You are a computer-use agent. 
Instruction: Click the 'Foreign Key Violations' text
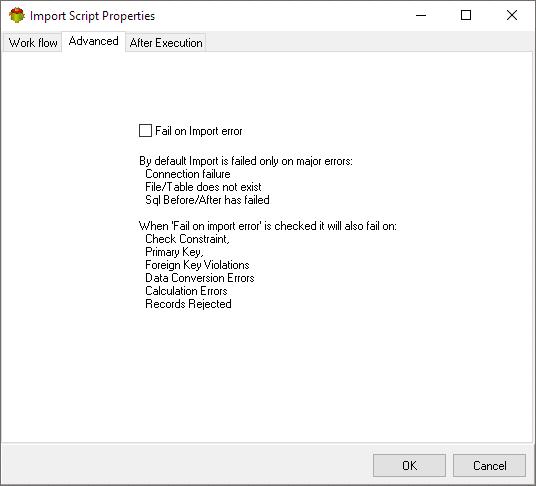point(197,265)
